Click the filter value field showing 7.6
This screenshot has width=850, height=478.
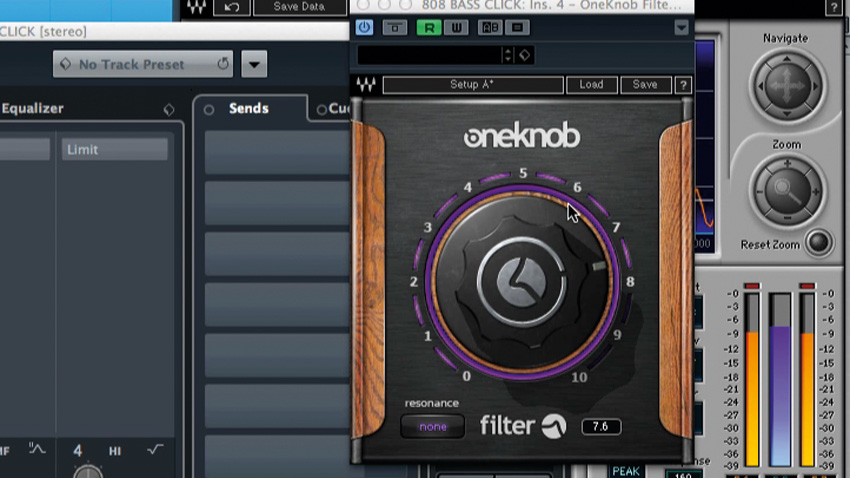pos(601,427)
